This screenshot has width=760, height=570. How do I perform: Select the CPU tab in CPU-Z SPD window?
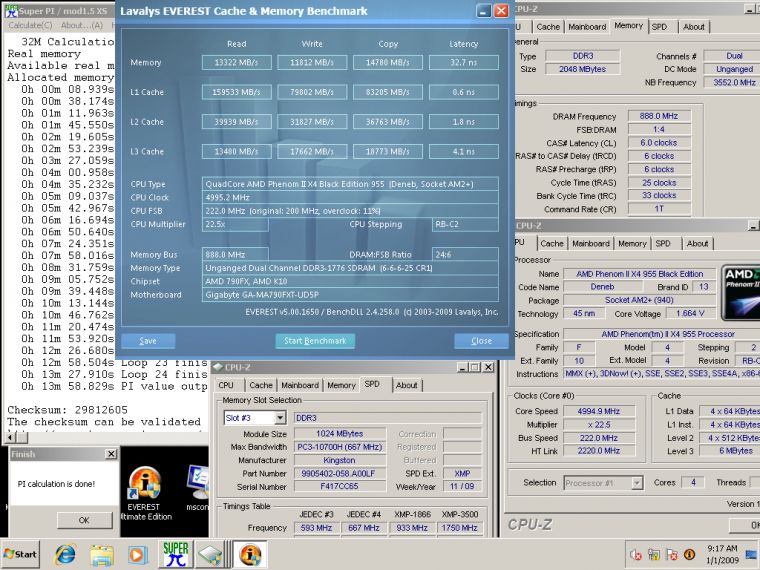pos(226,385)
